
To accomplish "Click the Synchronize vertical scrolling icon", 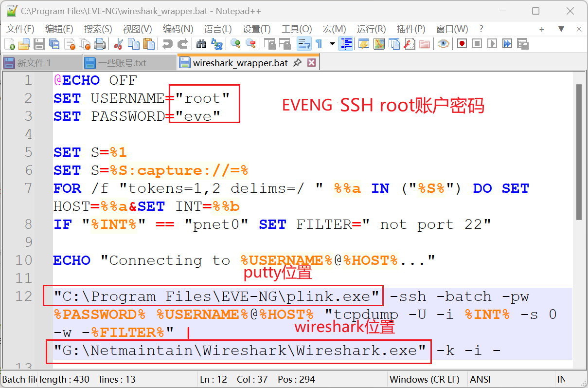I will pyautogui.click(x=269, y=44).
